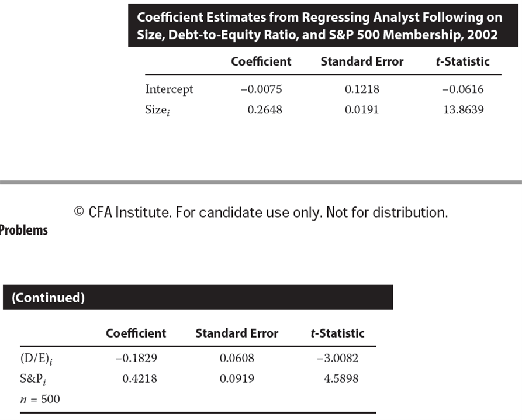Click the CFA Institute copyright notice
Image resolution: width=522 pixels, height=420 pixels.
[x=261, y=212]
